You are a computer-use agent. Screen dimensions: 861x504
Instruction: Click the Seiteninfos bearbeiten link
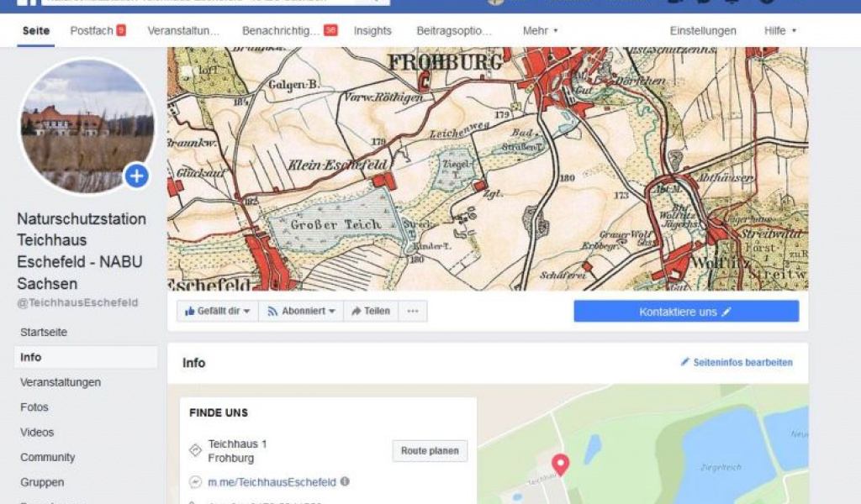tap(737, 363)
